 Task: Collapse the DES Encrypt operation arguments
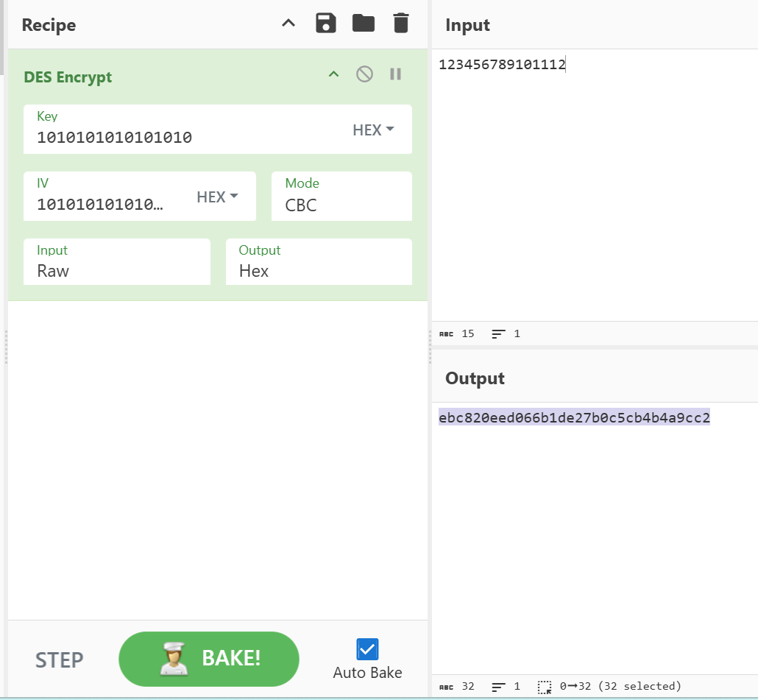[333, 74]
